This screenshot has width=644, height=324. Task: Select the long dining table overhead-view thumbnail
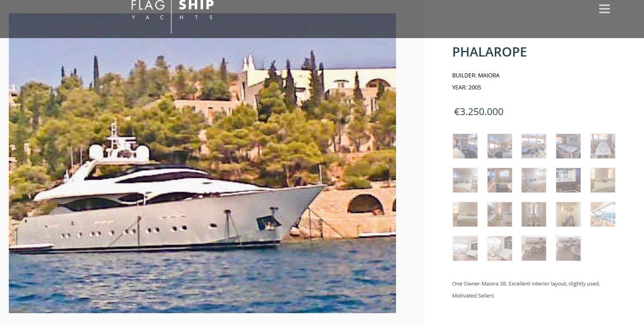(x=603, y=146)
